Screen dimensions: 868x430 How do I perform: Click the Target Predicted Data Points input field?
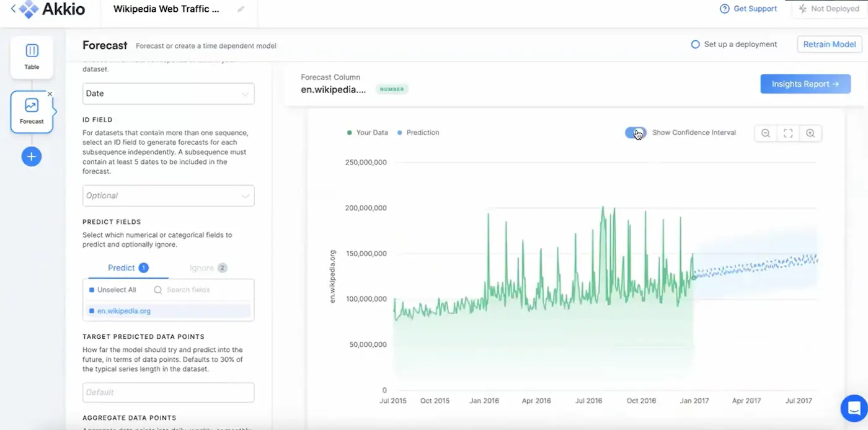(168, 392)
